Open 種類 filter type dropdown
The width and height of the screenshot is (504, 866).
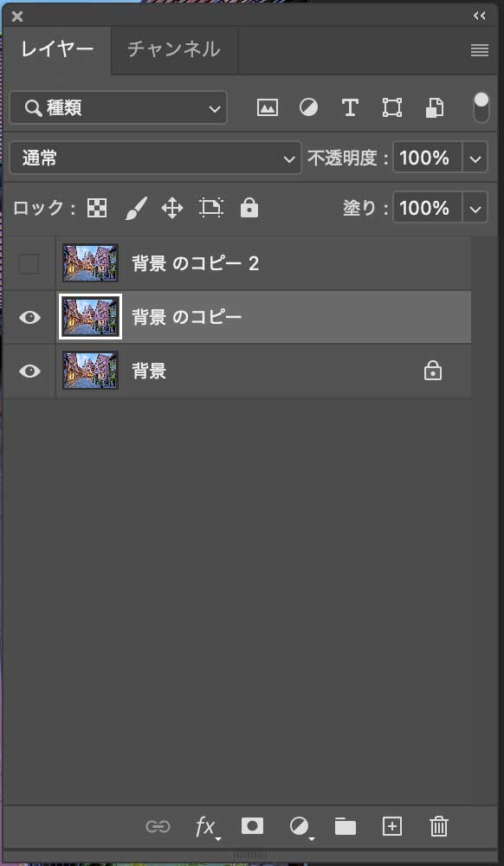coord(118,107)
